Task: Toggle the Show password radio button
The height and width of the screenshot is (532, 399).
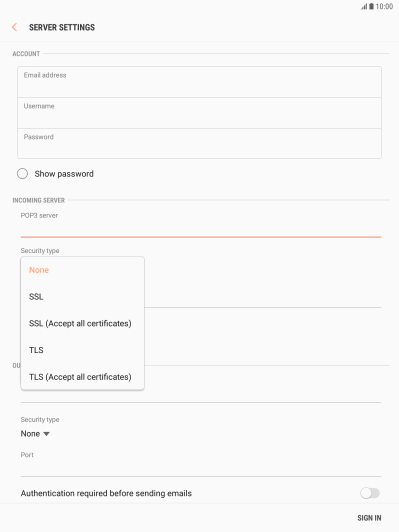Action: [x=22, y=174]
